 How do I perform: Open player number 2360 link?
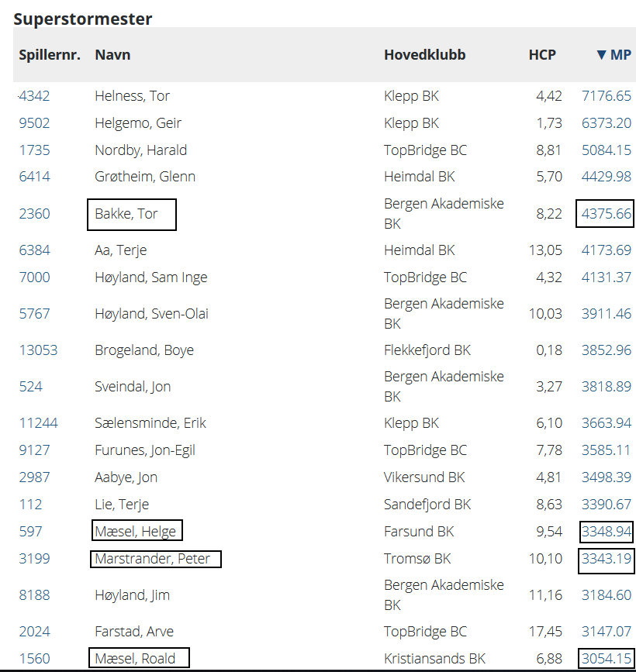coord(34,214)
